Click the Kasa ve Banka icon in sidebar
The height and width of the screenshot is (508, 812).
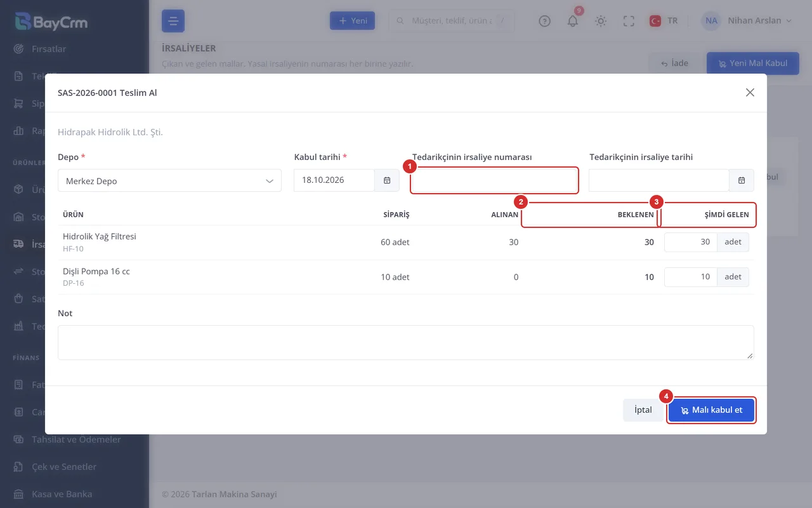[19, 494]
